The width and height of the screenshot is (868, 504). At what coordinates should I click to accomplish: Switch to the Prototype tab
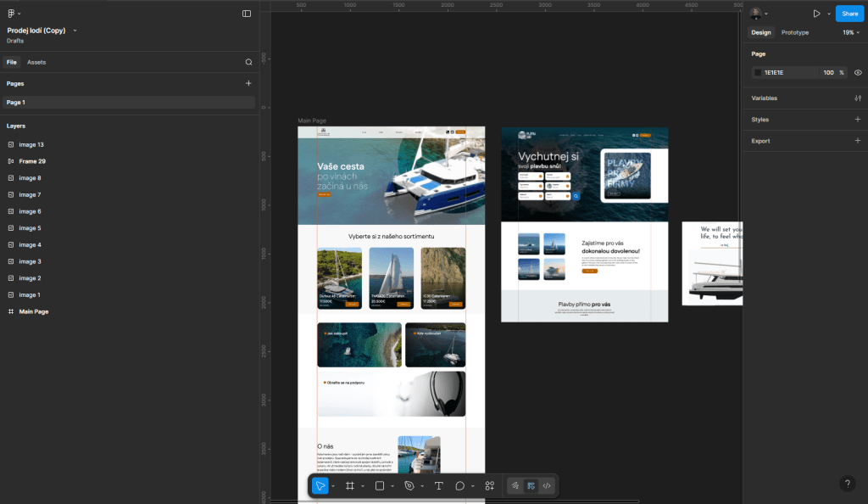(795, 33)
